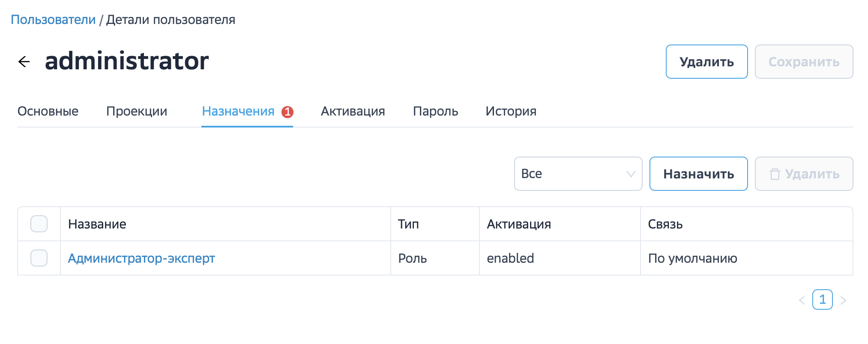Click the chevron arrow in Все dropdown
This screenshot has width=868, height=344.
click(631, 174)
